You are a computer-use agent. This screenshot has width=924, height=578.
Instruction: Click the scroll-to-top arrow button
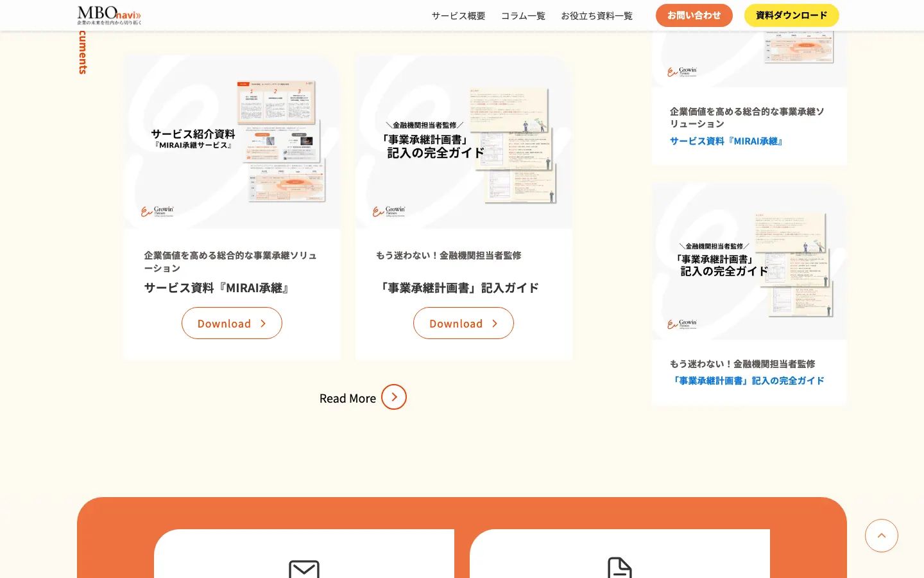click(882, 536)
